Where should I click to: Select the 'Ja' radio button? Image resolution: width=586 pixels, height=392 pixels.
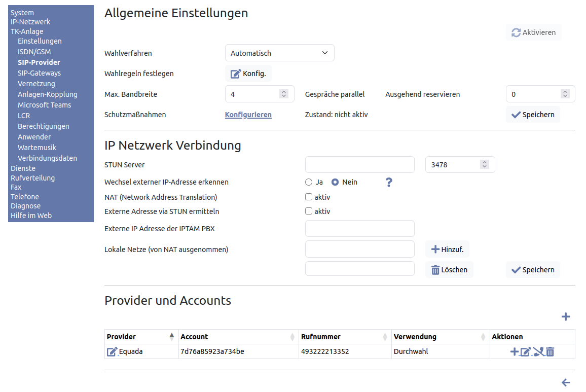(x=309, y=182)
